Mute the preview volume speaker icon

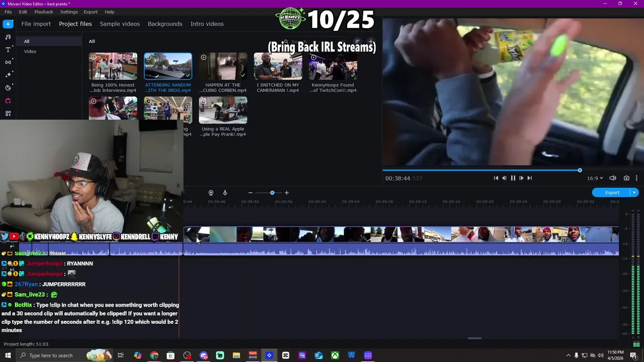613,178
